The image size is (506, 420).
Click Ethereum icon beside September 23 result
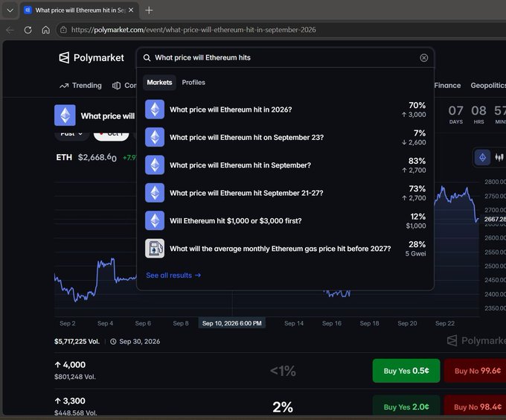click(155, 137)
